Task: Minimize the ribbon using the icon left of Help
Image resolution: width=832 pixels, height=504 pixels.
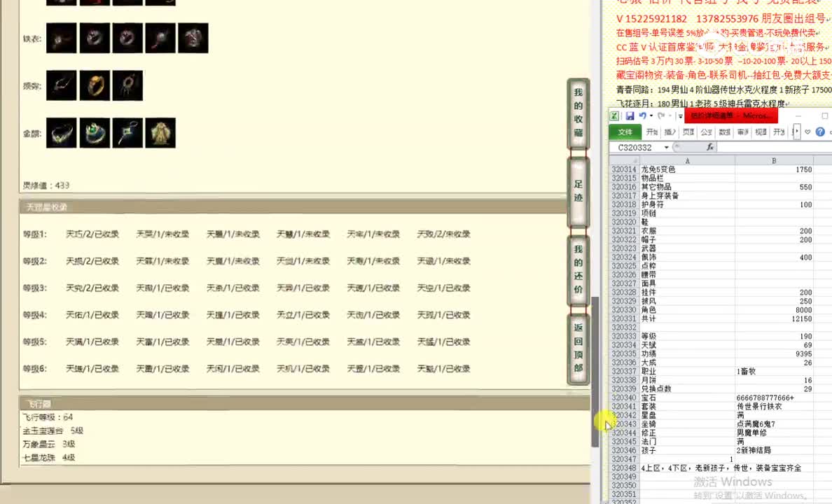Action: (x=807, y=132)
